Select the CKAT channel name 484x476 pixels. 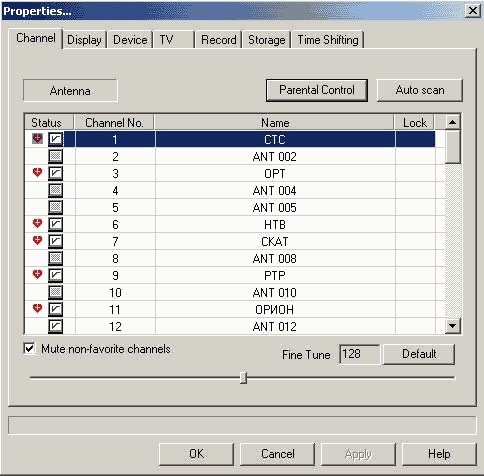point(275,241)
